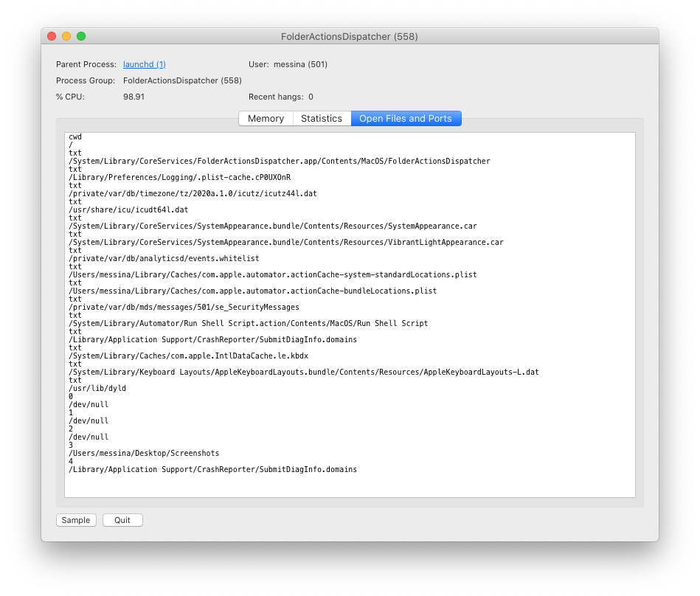Click the /dev/null line under descriptor 2
This screenshot has height=596, width=700.
click(89, 437)
